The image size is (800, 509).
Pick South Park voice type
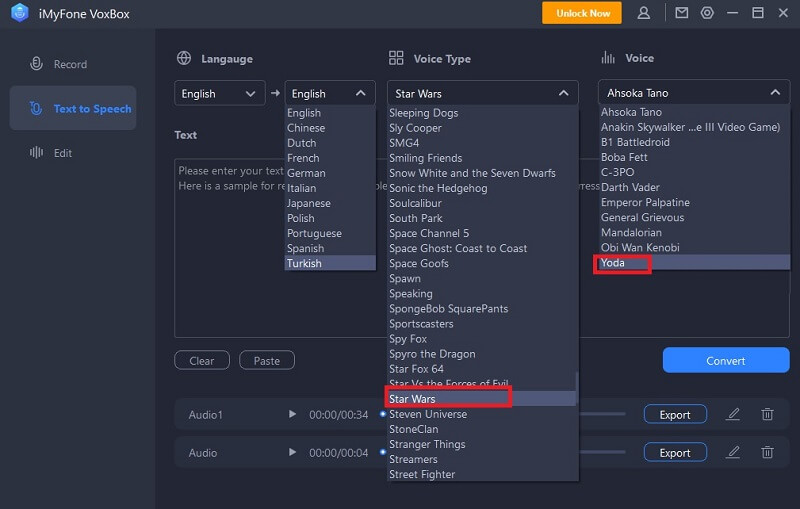(x=482, y=218)
